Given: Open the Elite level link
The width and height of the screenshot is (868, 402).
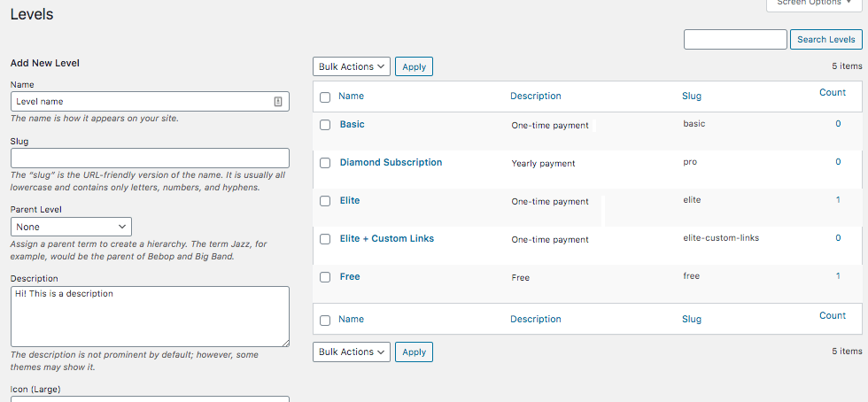Looking at the screenshot, I should tap(350, 200).
